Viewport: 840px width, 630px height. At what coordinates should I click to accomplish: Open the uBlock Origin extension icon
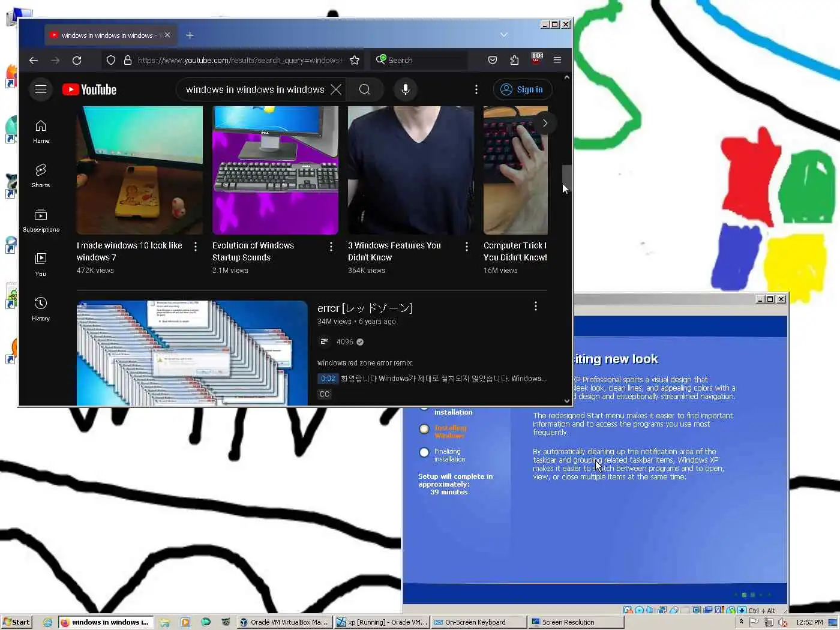536,59
